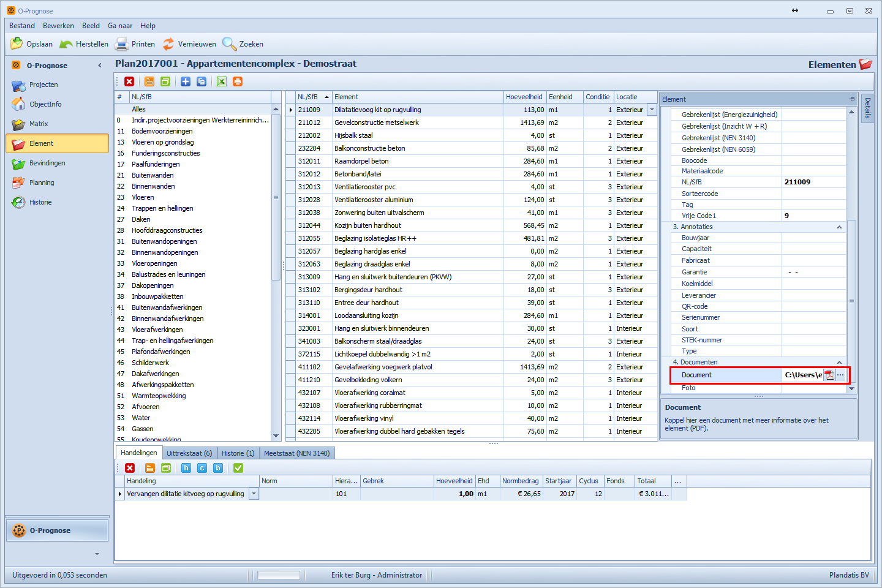Select the Handelingen tab
The height and width of the screenshot is (588, 882).
point(139,453)
